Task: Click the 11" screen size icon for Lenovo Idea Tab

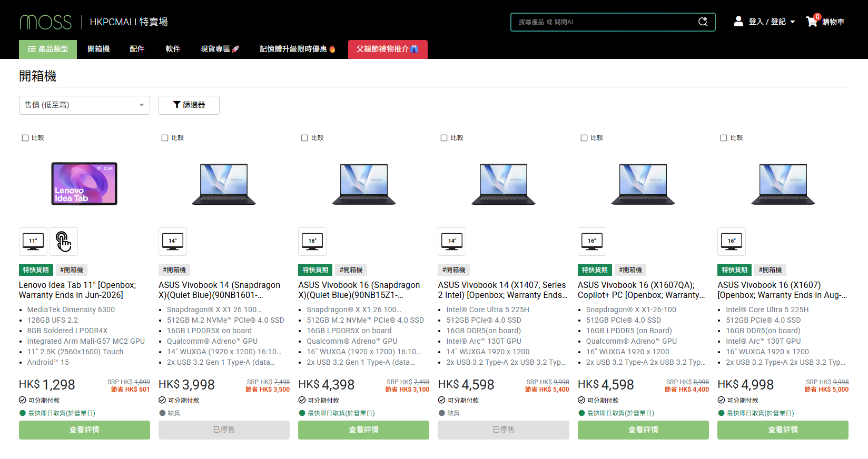Action: pyautogui.click(x=33, y=242)
